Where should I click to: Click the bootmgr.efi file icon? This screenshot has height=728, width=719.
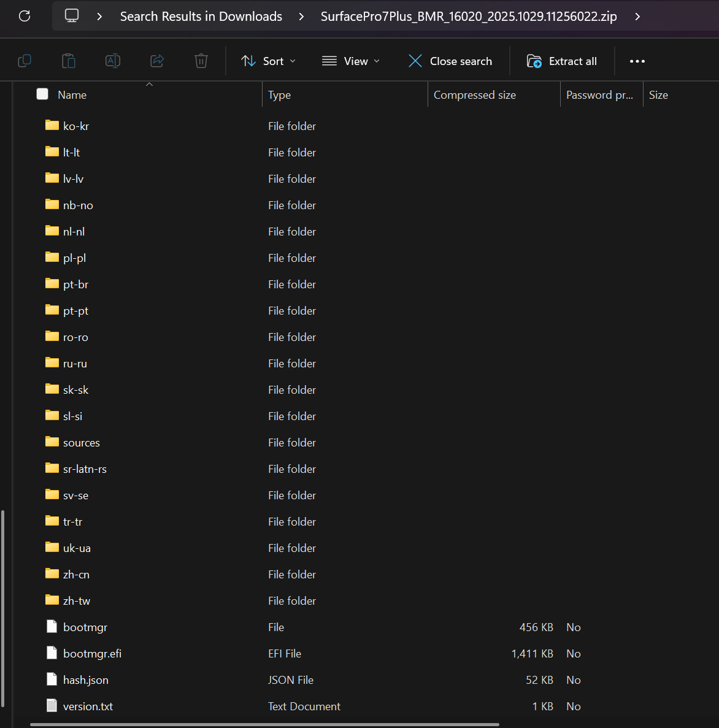coord(52,653)
